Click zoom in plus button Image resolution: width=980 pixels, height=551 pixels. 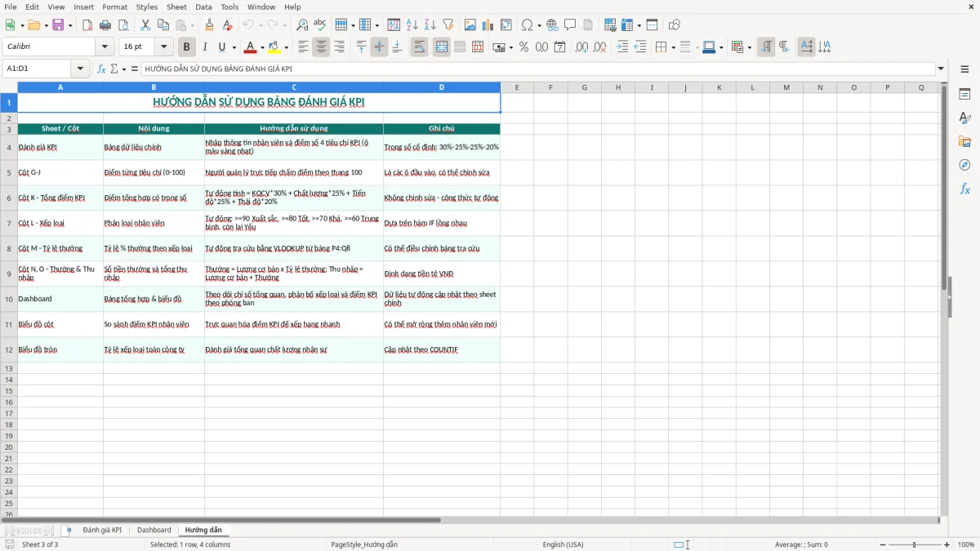pyautogui.click(x=947, y=544)
